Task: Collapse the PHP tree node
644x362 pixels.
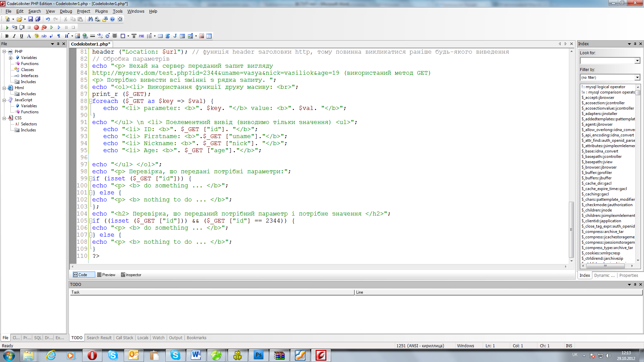Action: pyautogui.click(x=4, y=52)
